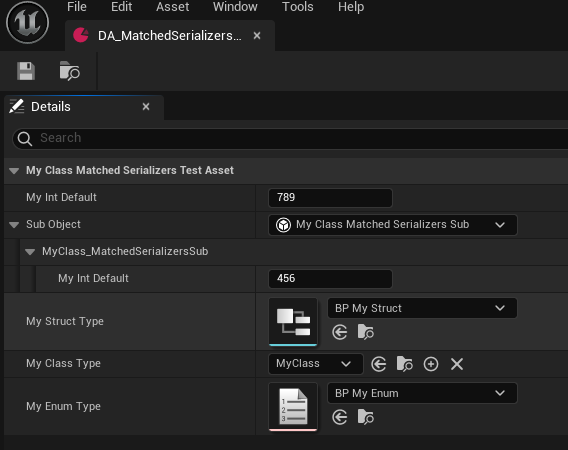This screenshot has width=568, height=450.
Task: Use selected asset arrow for My Struct Type
Action: 340,332
